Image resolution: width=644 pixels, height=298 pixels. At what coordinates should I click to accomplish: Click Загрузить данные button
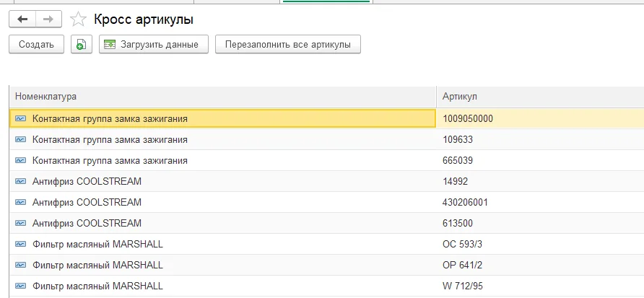154,44
